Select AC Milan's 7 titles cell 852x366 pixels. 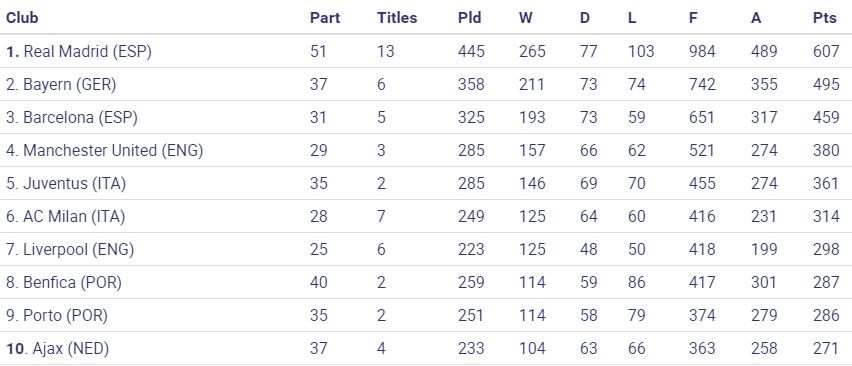tap(381, 216)
